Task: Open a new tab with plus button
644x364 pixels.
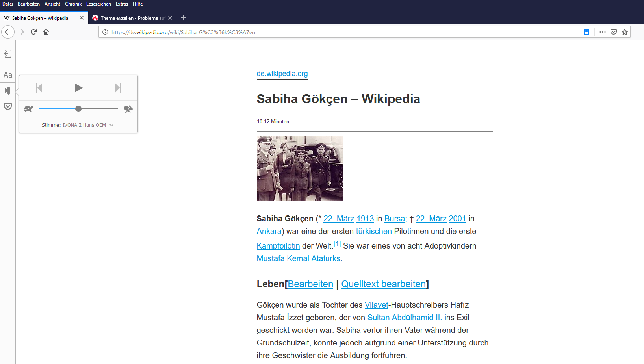Action: pyautogui.click(x=184, y=18)
